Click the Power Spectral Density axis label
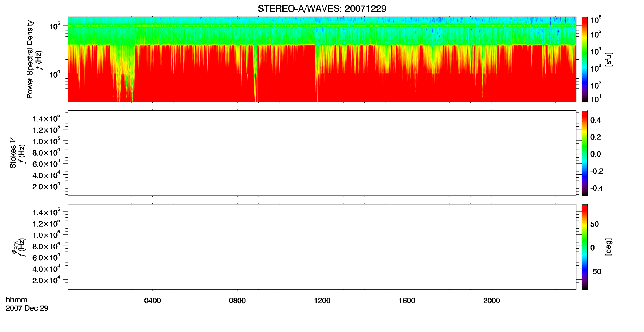 pos(30,59)
